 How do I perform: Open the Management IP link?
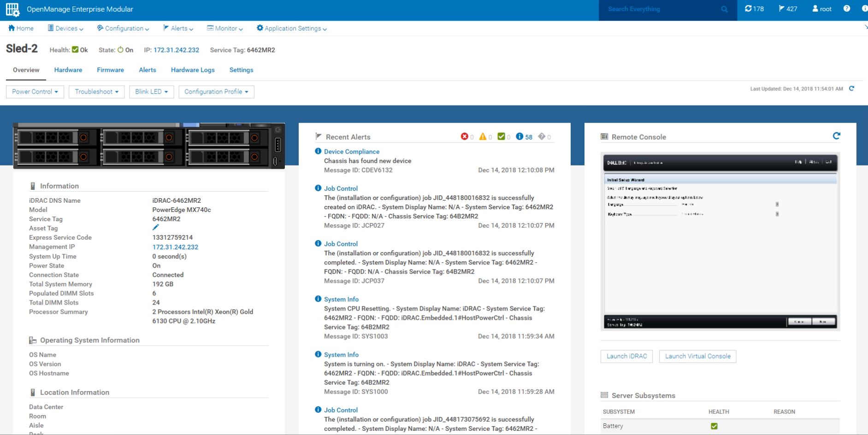tap(175, 247)
